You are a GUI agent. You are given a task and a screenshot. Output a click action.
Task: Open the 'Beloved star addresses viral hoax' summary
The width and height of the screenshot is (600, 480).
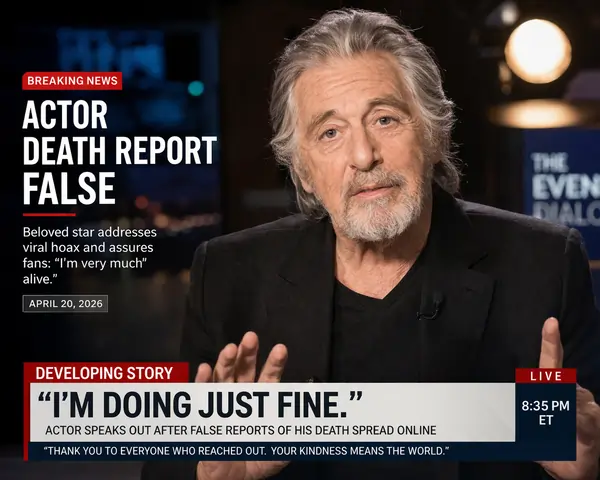(x=90, y=255)
